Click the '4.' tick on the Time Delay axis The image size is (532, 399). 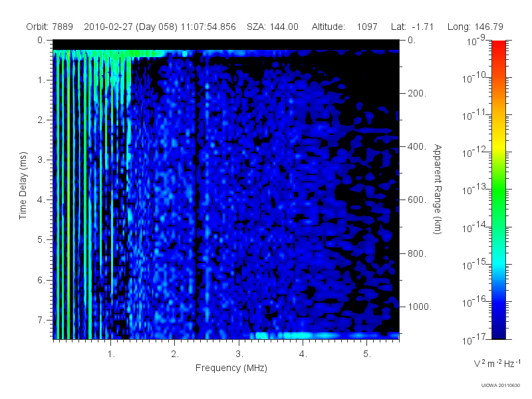(x=41, y=200)
